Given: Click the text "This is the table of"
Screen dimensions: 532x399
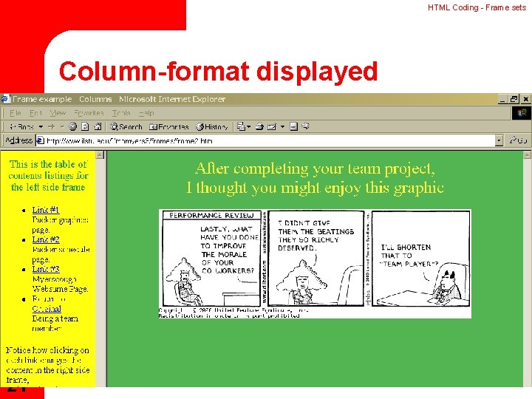Looking at the screenshot, I should click(x=48, y=164).
